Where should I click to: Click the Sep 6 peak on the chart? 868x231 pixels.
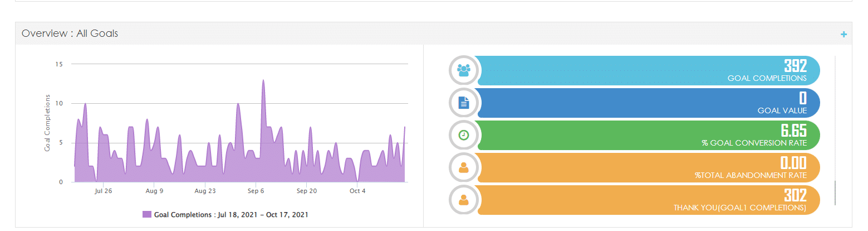tap(263, 80)
